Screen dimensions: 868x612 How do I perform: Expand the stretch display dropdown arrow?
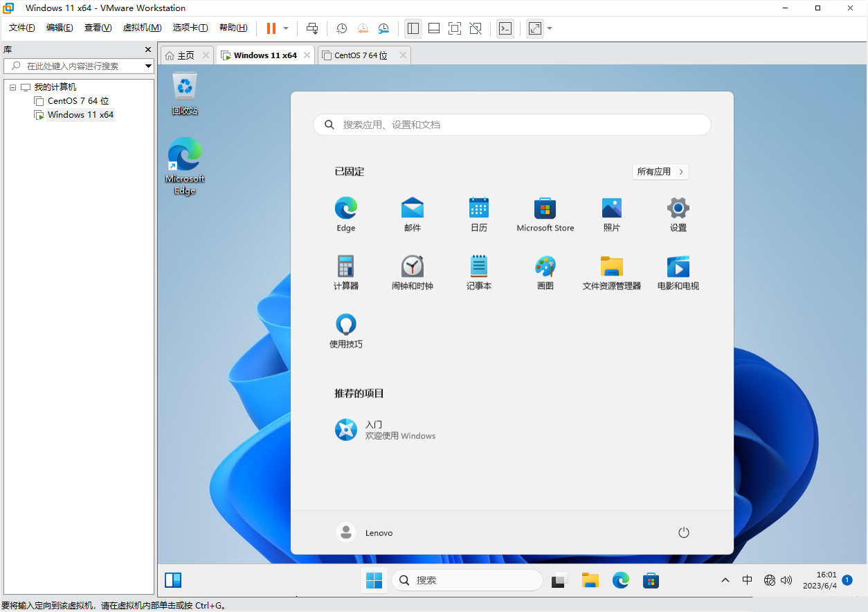550,28
